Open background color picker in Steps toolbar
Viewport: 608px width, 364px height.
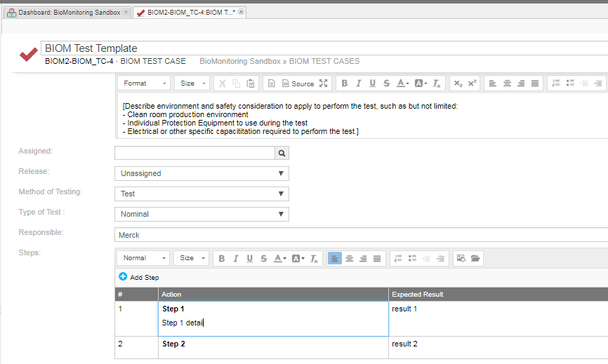click(x=298, y=258)
